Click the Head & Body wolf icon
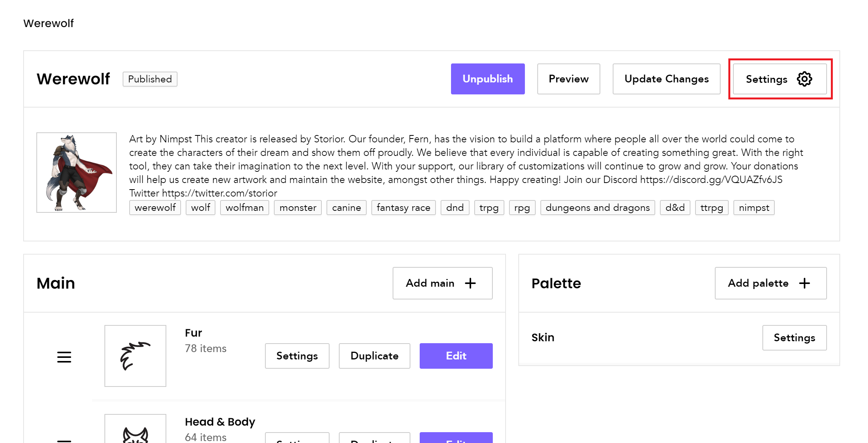Image resolution: width=868 pixels, height=443 pixels. click(x=135, y=434)
